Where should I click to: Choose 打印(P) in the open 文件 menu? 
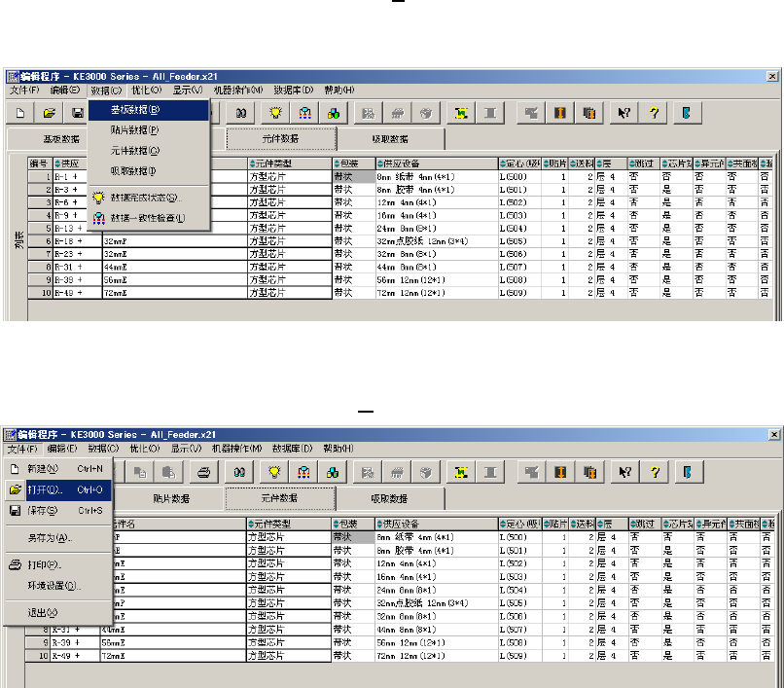[58, 565]
